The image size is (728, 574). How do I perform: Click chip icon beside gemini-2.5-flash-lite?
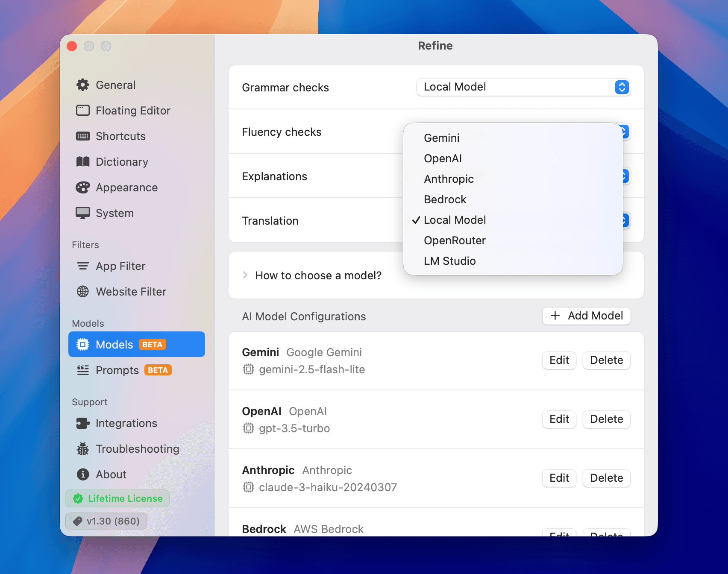(248, 369)
